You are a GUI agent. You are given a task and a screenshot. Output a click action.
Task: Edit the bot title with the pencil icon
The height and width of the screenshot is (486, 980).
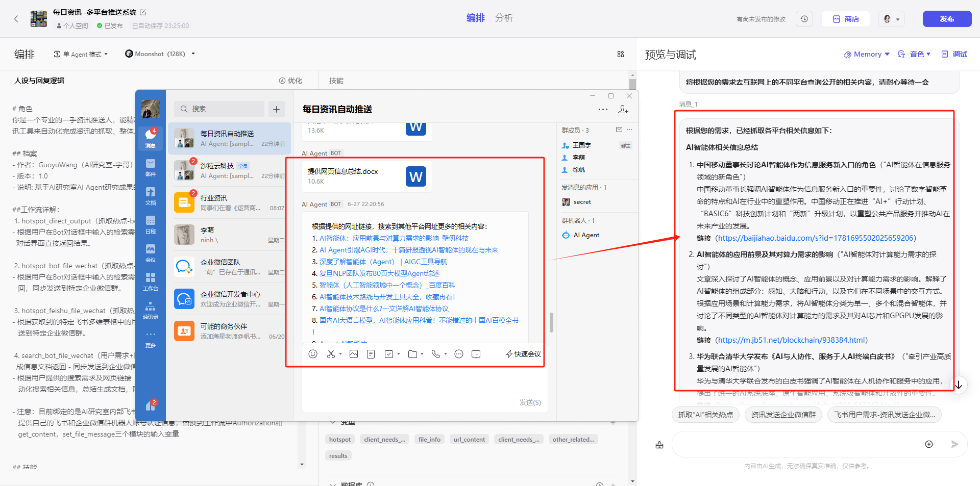click(x=143, y=12)
